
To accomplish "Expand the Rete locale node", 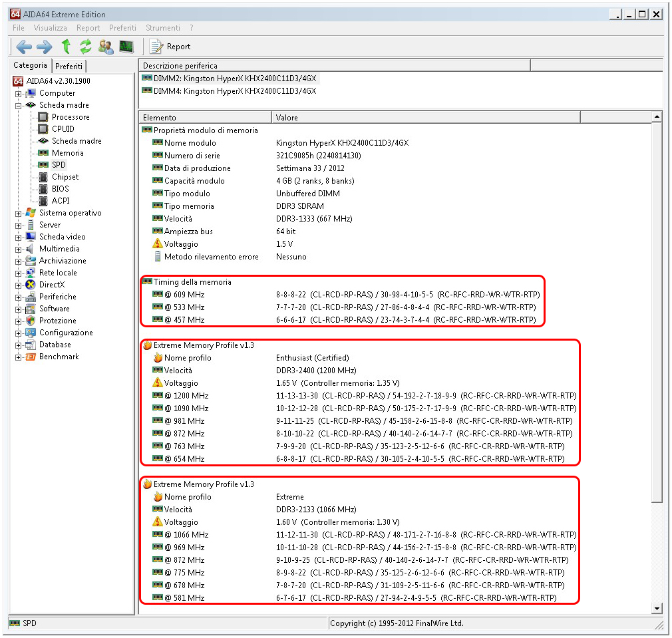I will [18, 273].
